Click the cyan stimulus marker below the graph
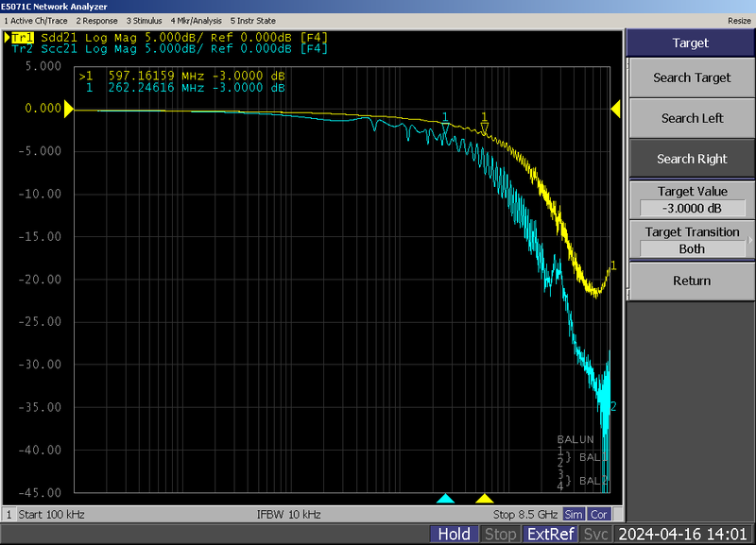This screenshot has height=545, width=756. tap(444, 498)
